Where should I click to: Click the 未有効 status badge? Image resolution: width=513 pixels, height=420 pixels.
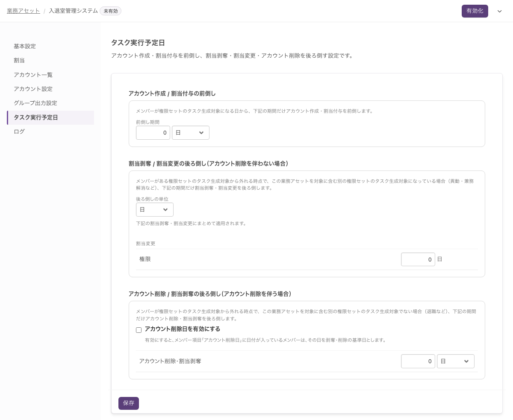111,11
